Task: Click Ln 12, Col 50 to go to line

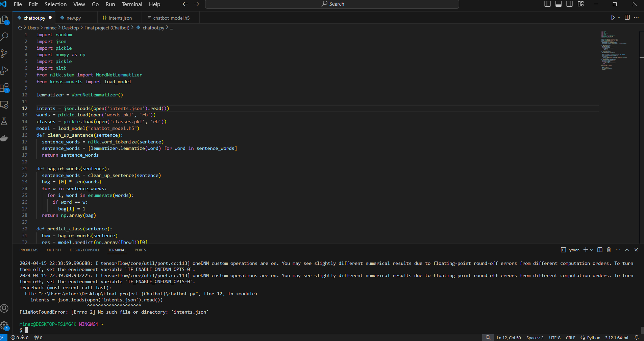Action: click(509, 338)
